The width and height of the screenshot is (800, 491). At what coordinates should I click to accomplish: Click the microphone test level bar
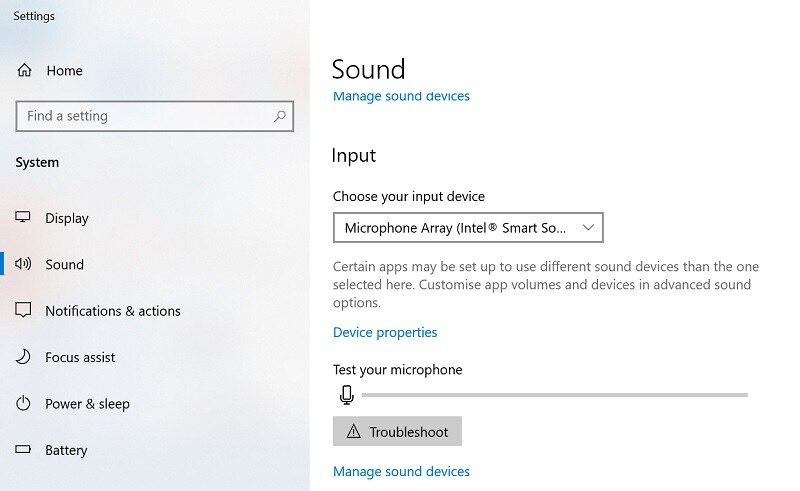click(555, 395)
